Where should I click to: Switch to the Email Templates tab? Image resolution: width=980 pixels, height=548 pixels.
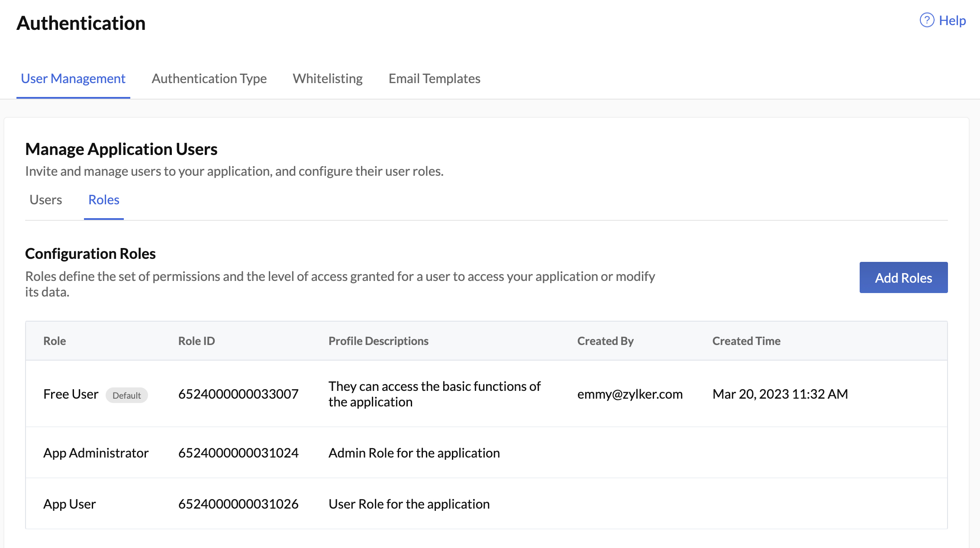(x=434, y=78)
